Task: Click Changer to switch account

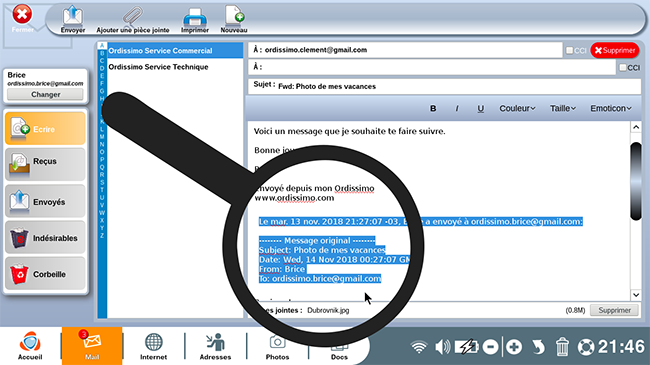Action: 46,94
